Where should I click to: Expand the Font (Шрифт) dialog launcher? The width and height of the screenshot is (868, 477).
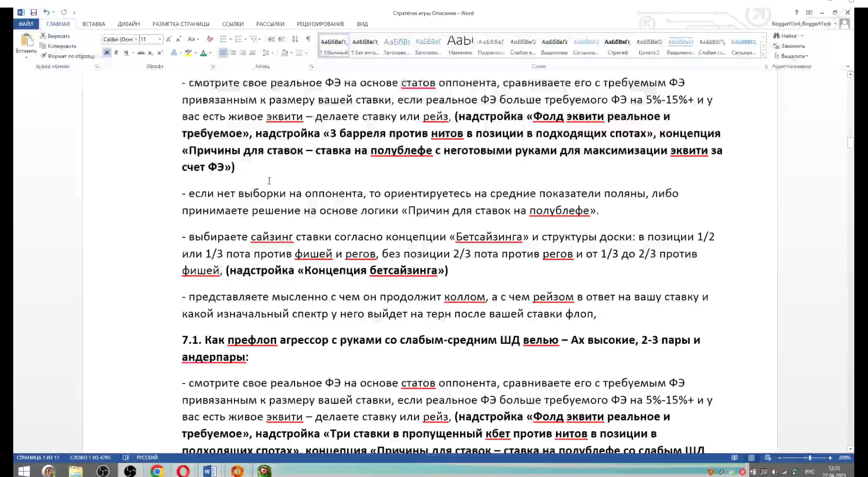pos(213,67)
